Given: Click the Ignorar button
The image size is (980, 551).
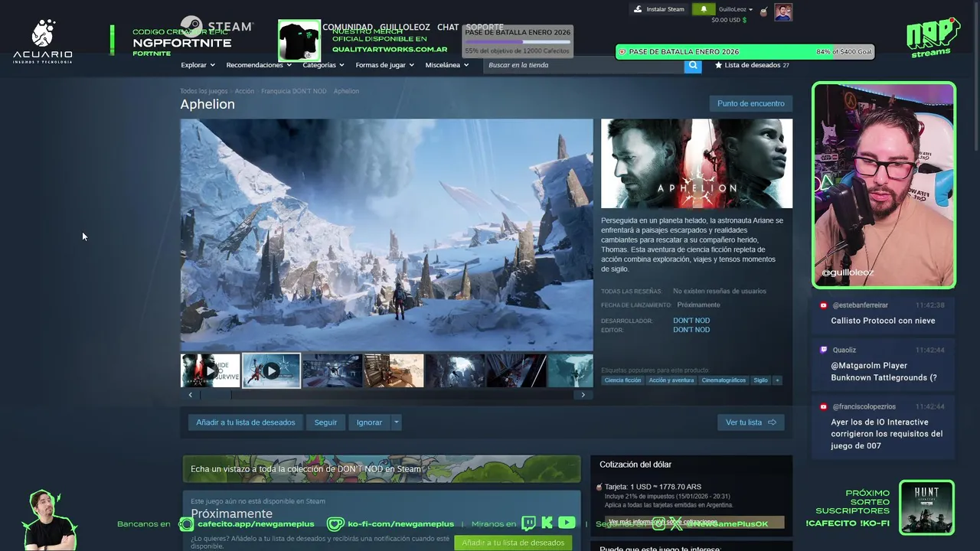Looking at the screenshot, I should click(x=369, y=422).
